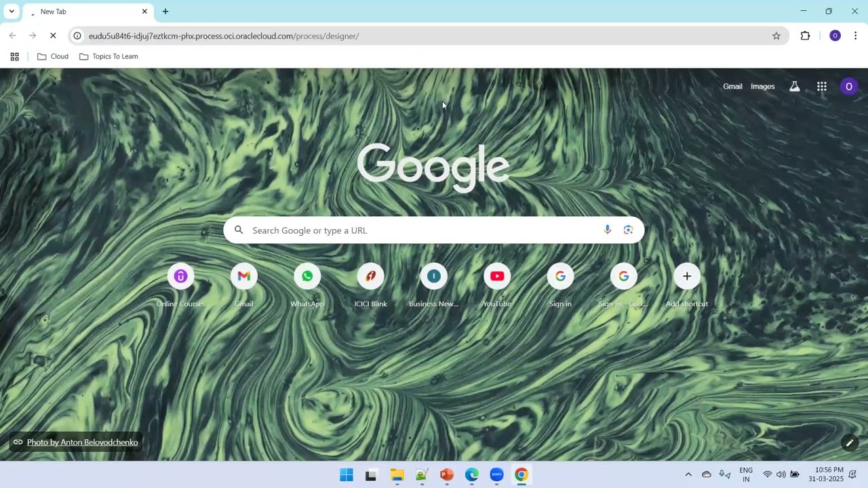Click the tray icon beside the OneDrive cloud
This screenshot has height=488, width=868.
tap(725, 474)
